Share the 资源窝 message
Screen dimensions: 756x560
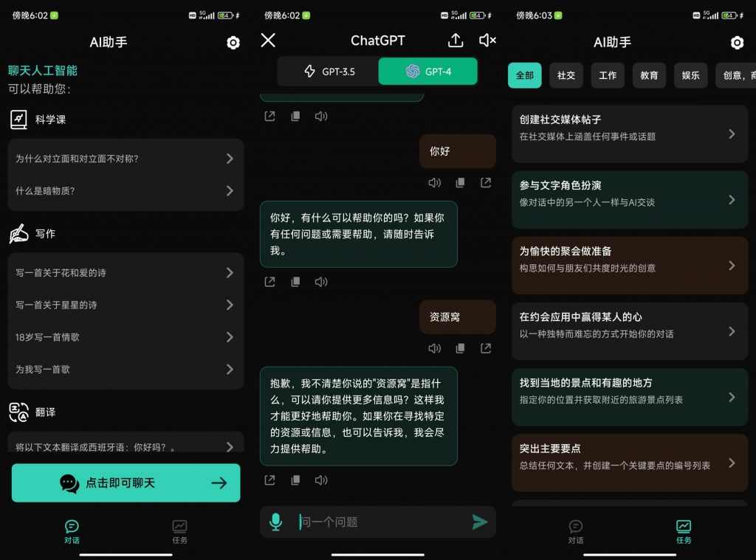coord(486,348)
